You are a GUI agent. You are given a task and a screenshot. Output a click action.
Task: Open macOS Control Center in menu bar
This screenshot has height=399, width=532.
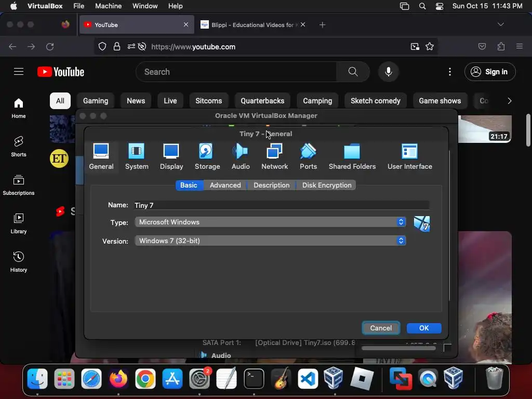440,6
